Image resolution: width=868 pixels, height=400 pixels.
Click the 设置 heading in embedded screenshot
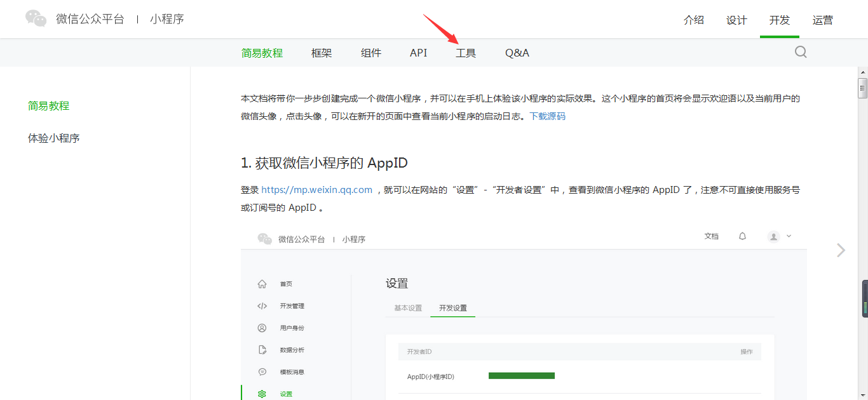pos(397,284)
